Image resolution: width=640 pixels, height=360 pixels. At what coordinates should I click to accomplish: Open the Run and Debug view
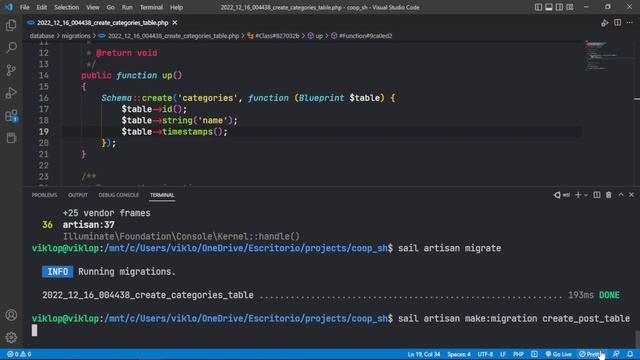(11, 93)
